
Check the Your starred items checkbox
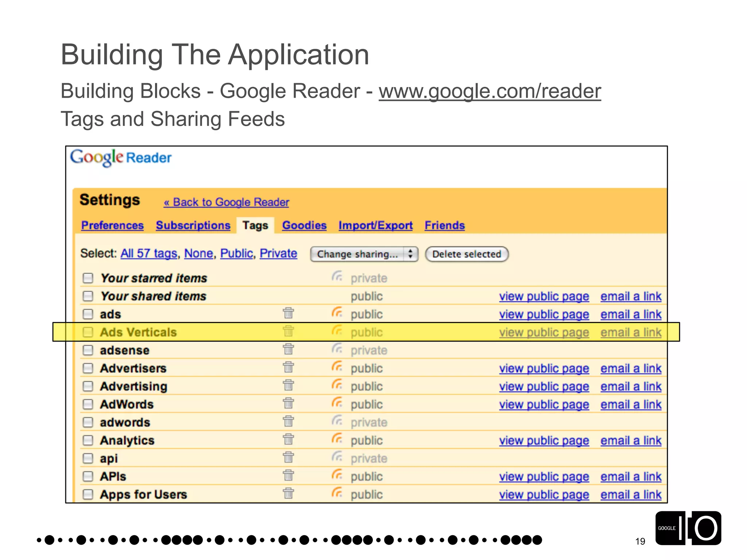click(x=88, y=278)
